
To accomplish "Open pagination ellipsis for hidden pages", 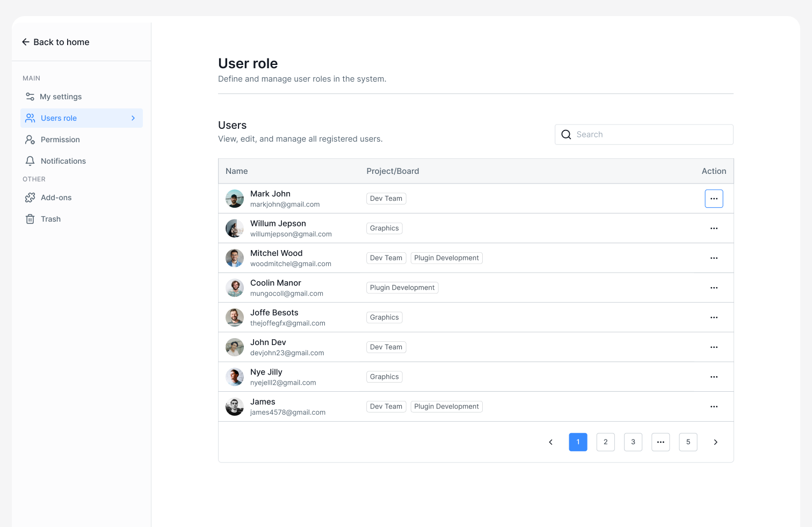I will tap(661, 442).
